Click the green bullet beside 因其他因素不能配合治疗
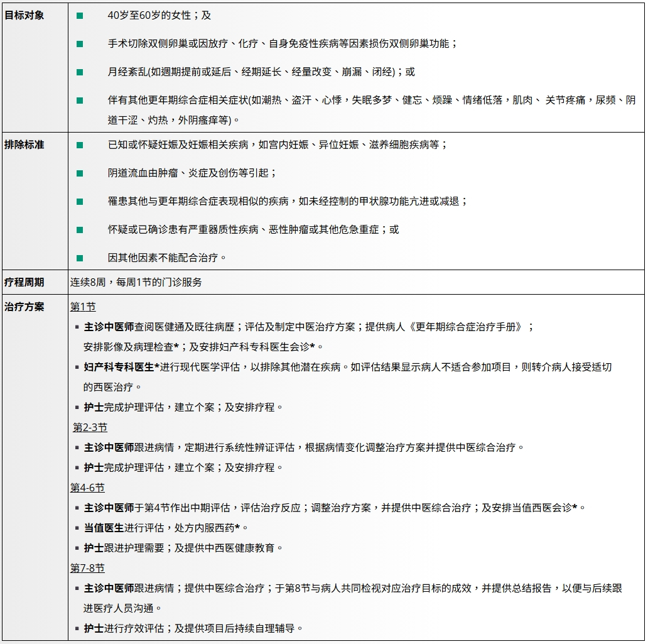 pyautogui.click(x=80, y=258)
